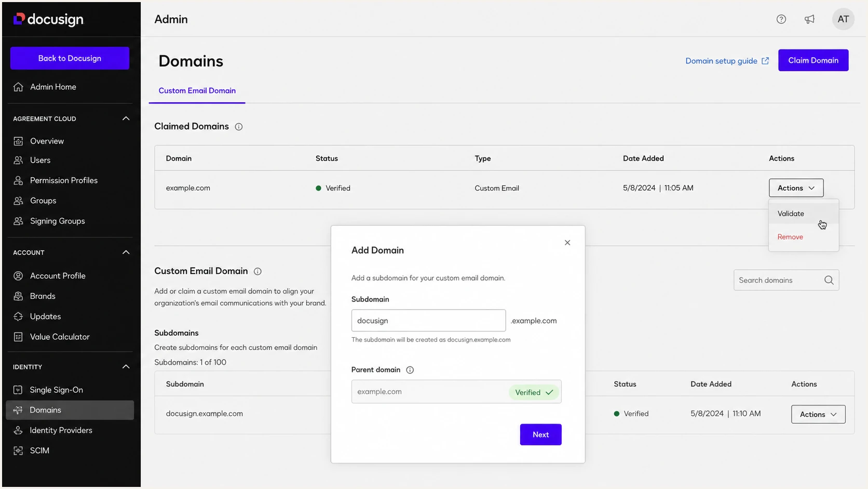Screen dimensions: 868x489
Task: Click the Permission Profiles icon
Action: click(x=18, y=180)
